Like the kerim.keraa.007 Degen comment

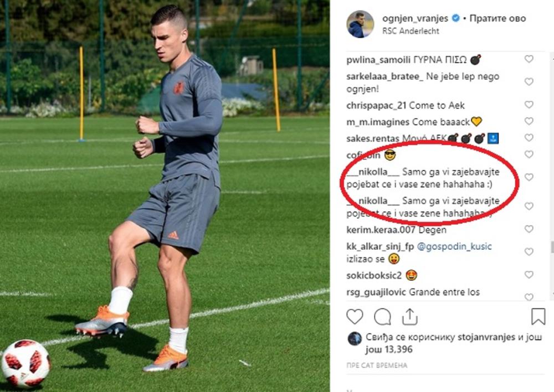[x=529, y=229]
